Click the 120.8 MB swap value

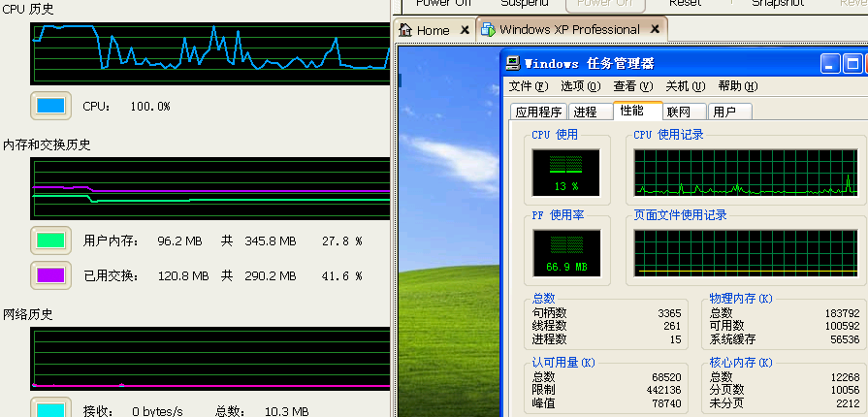(x=183, y=275)
